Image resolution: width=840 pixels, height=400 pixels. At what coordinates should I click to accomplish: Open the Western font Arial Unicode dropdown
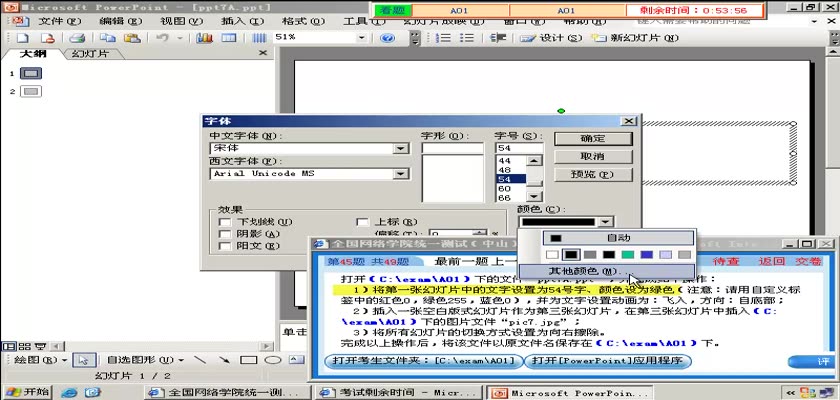click(401, 173)
